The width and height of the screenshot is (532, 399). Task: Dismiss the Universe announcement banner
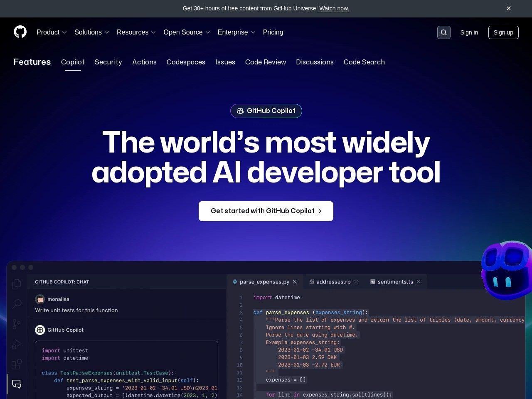(509, 8)
